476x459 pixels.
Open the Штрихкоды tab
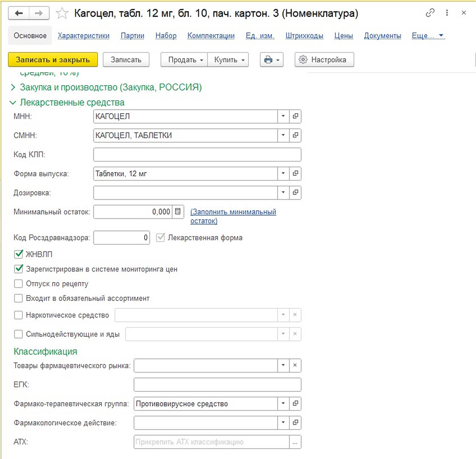[304, 36]
